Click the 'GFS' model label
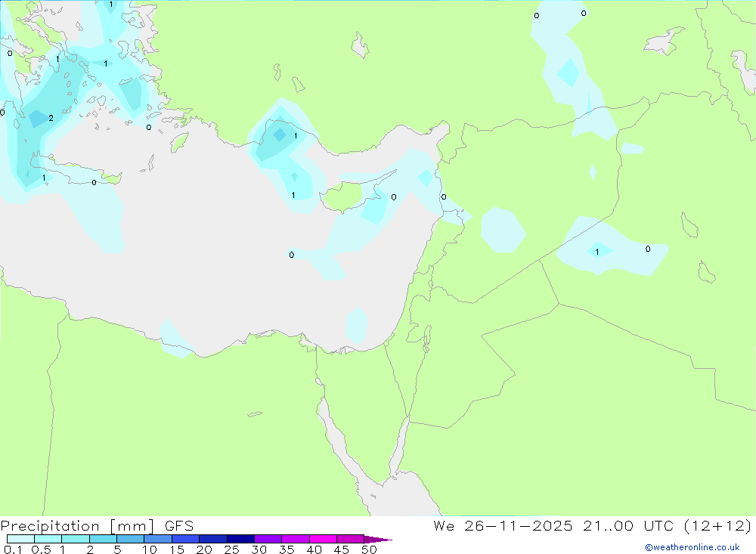 (179, 526)
